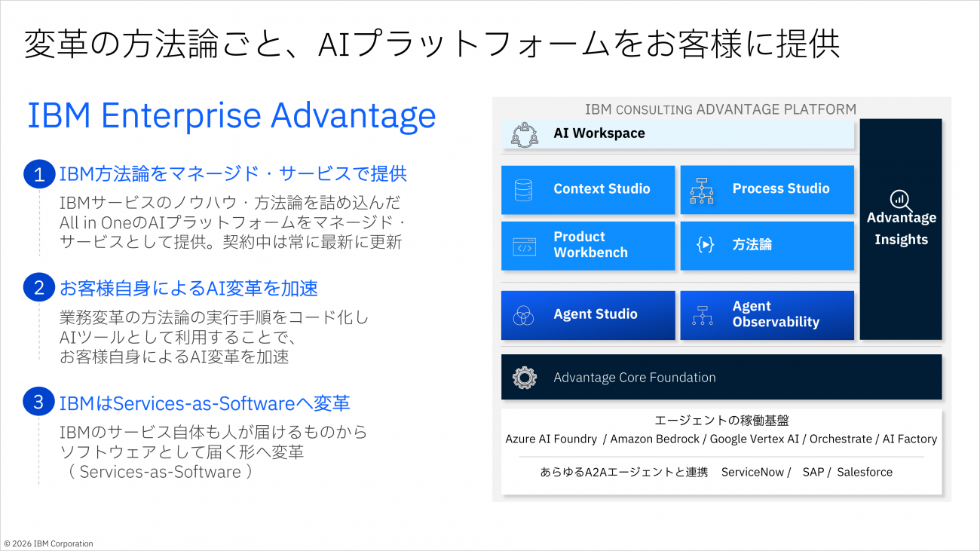This screenshot has height=551, width=980.
Task: Click the Azure AI Foundry text
Action: [551, 439]
